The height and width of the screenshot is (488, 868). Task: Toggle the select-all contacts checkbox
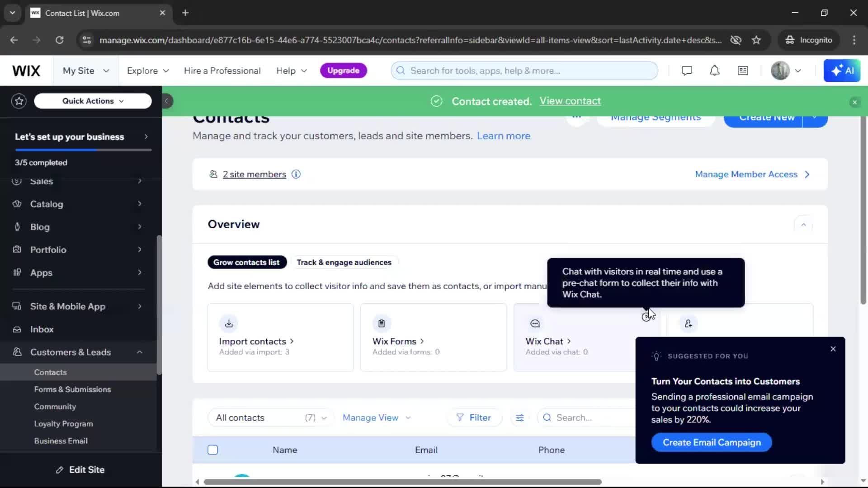(x=213, y=450)
